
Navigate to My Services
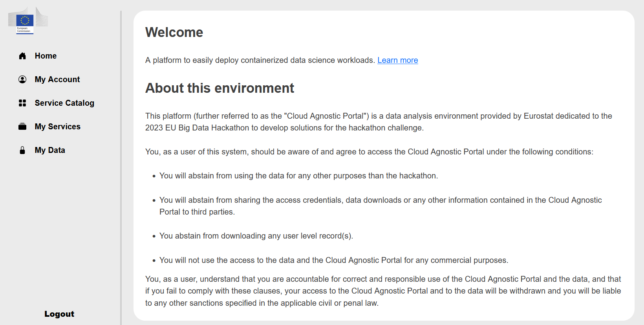[x=58, y=127]
